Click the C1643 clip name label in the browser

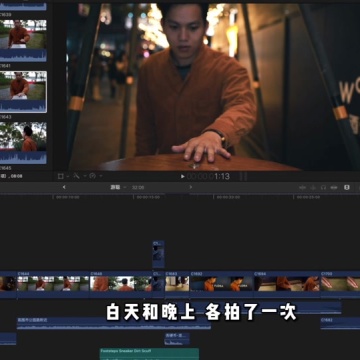[x=5, y=117]
